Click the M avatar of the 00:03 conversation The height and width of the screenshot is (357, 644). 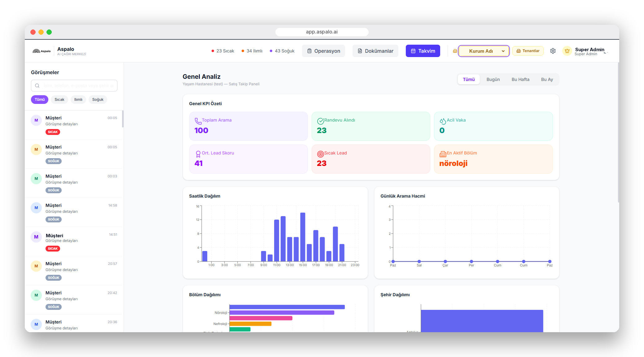click(x=36, y=179)
